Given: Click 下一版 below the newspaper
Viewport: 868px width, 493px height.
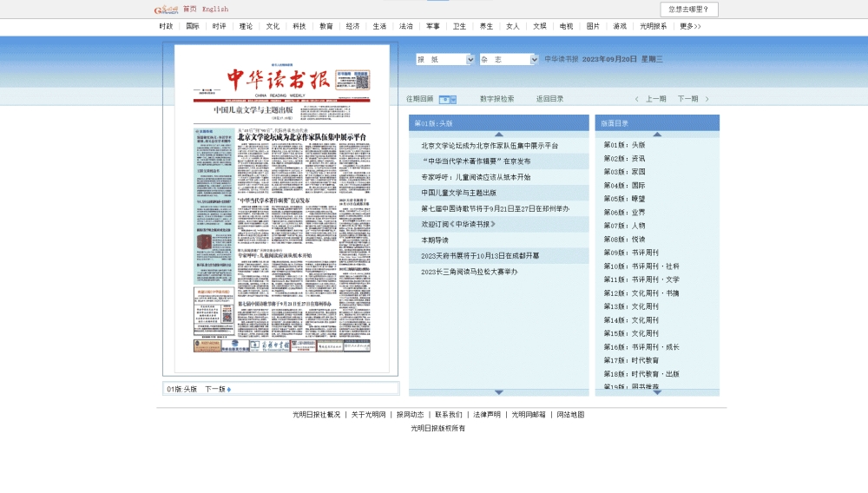Looking at the screenshot, I should click(x=214, y=389).
